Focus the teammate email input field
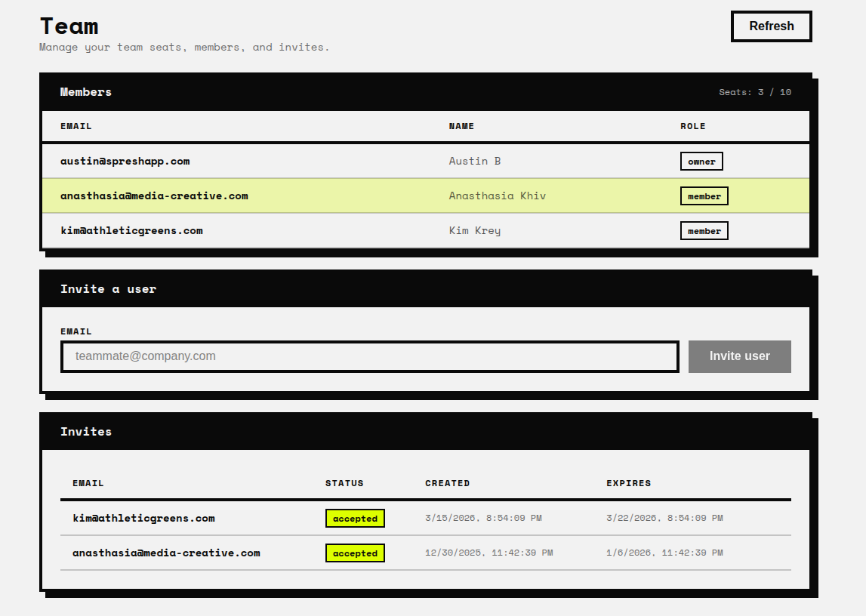This screenshot has width=866, height=616. click(369, 356)
